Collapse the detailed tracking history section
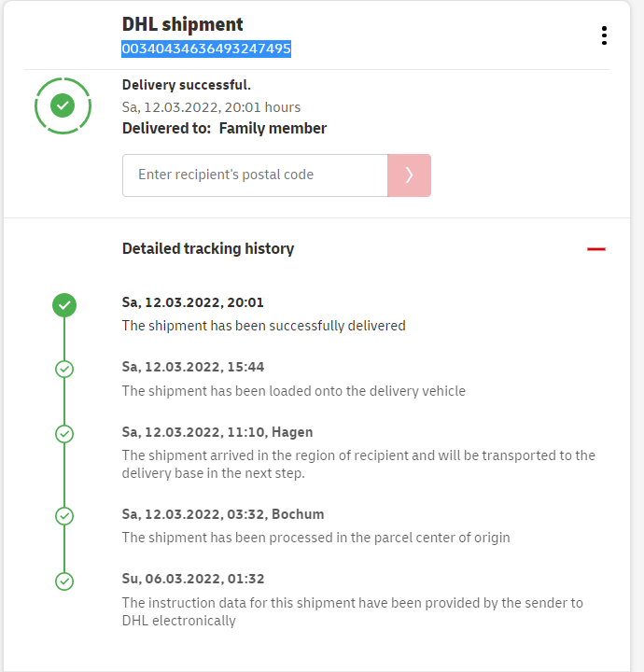Viewport: 644px width, 672px height. click(x=596, y=249)
